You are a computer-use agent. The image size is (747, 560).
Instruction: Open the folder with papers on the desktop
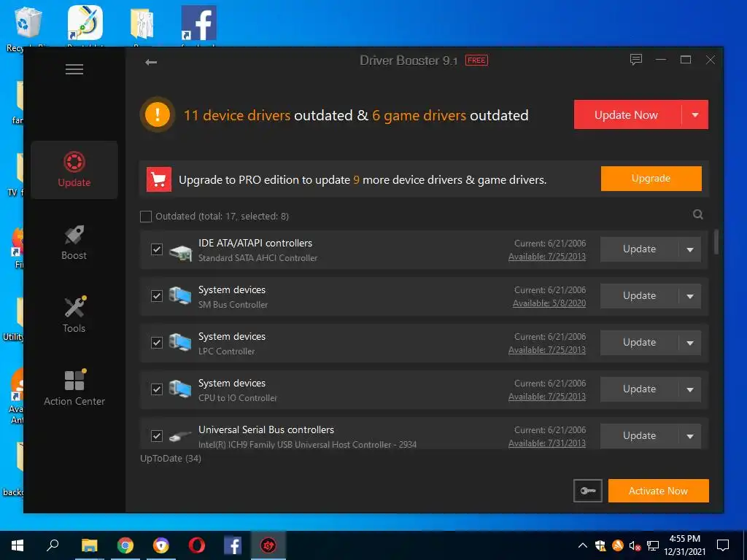[142, 25]
